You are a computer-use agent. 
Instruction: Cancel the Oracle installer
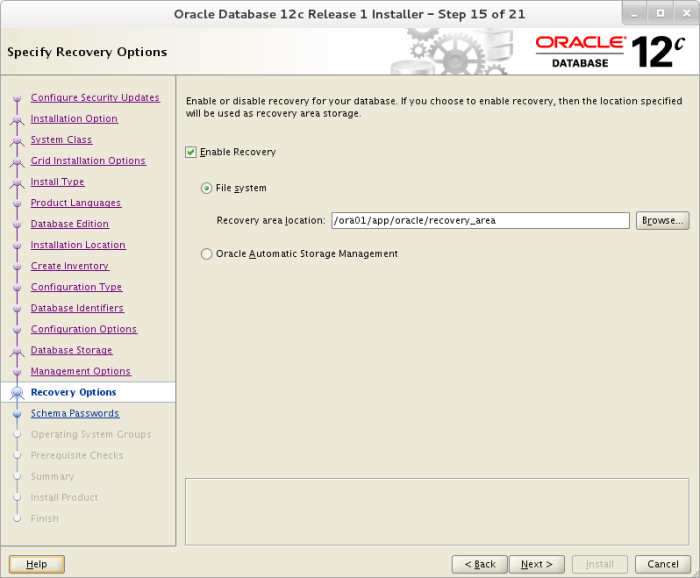point(663,564)
